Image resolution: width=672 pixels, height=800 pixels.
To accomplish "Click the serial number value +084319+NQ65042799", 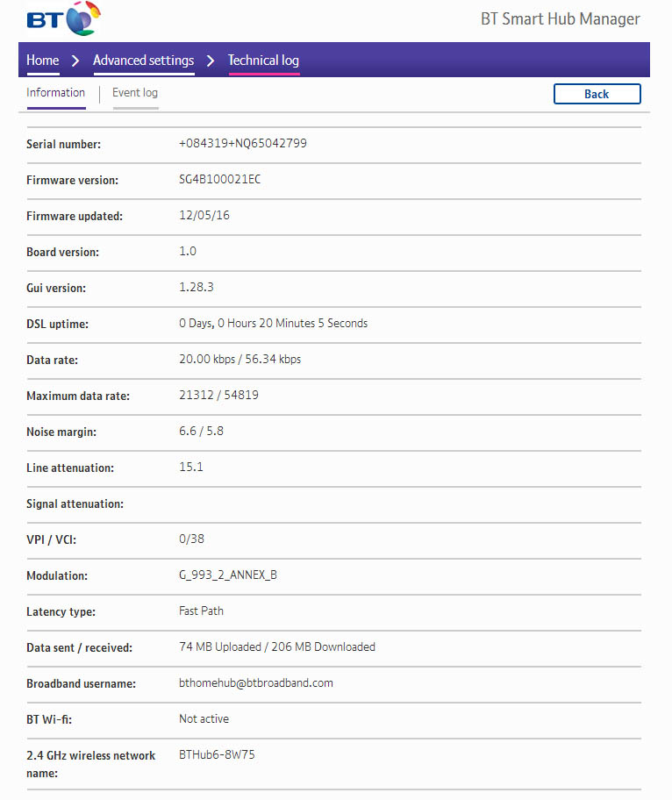I will tap(243, 144).
